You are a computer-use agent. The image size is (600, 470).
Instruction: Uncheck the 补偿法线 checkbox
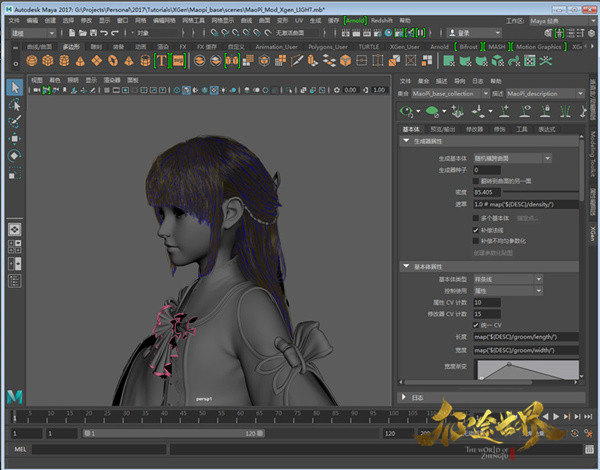click(x=476, y=229)
